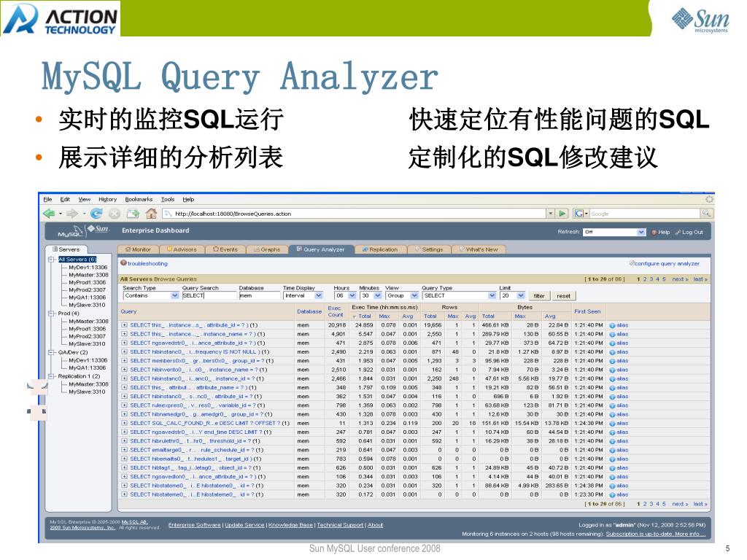Switch to the Advisors tab
The image size is (747, 560).
(182, 249)
